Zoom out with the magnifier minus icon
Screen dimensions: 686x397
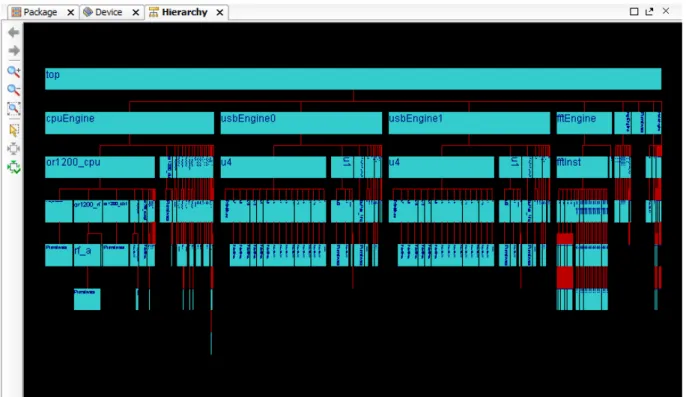point(14,90)
